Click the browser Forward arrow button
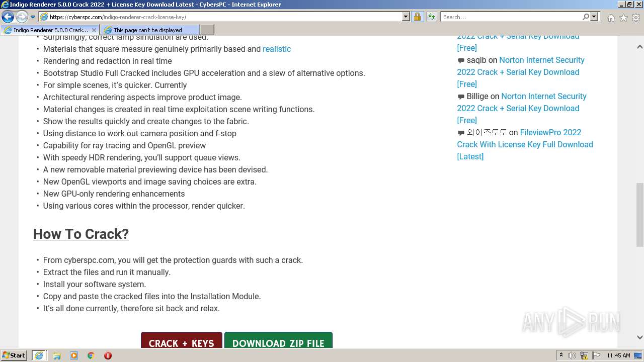This screenshot has height=362, width=644. (x=22, y=17)
